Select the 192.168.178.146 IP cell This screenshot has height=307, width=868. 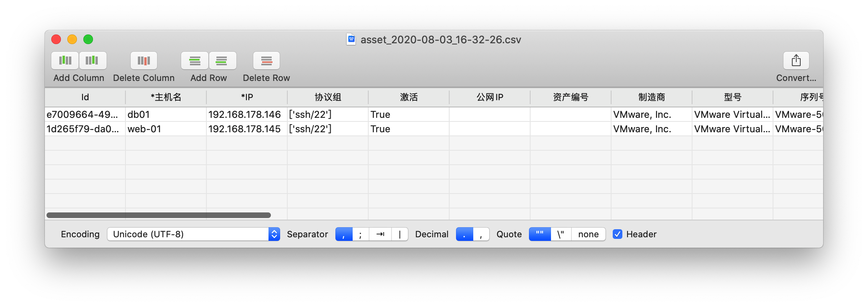pyautogui.click(x=247, y=115)
